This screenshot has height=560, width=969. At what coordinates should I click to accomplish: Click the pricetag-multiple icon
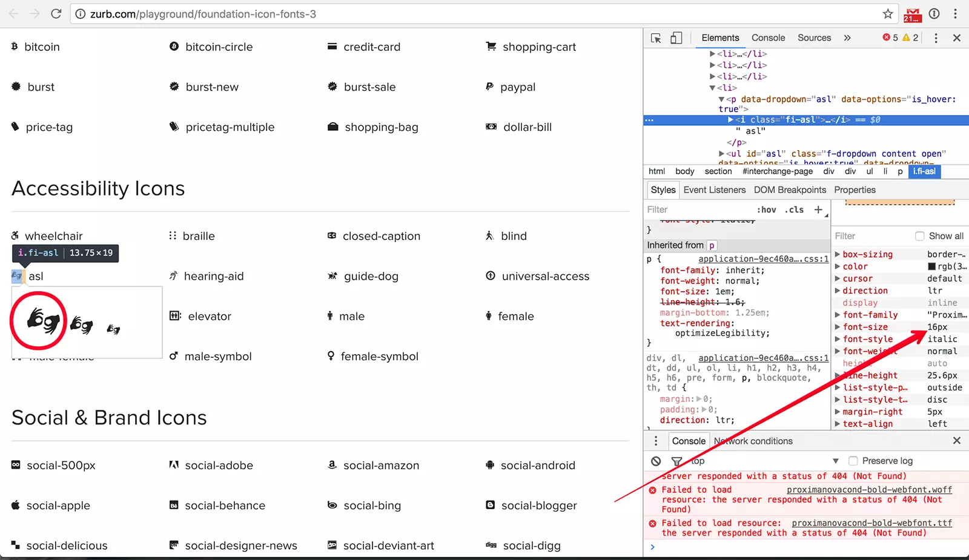pos(174,127)
